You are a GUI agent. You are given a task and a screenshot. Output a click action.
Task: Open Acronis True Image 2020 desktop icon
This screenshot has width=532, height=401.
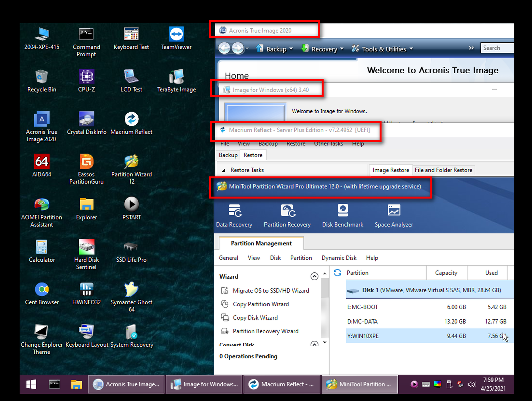(x=42, y=127)
